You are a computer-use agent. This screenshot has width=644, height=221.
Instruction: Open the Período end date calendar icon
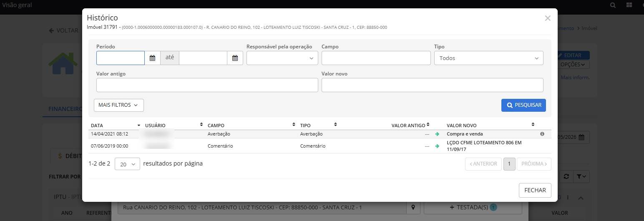coord(235,58)
